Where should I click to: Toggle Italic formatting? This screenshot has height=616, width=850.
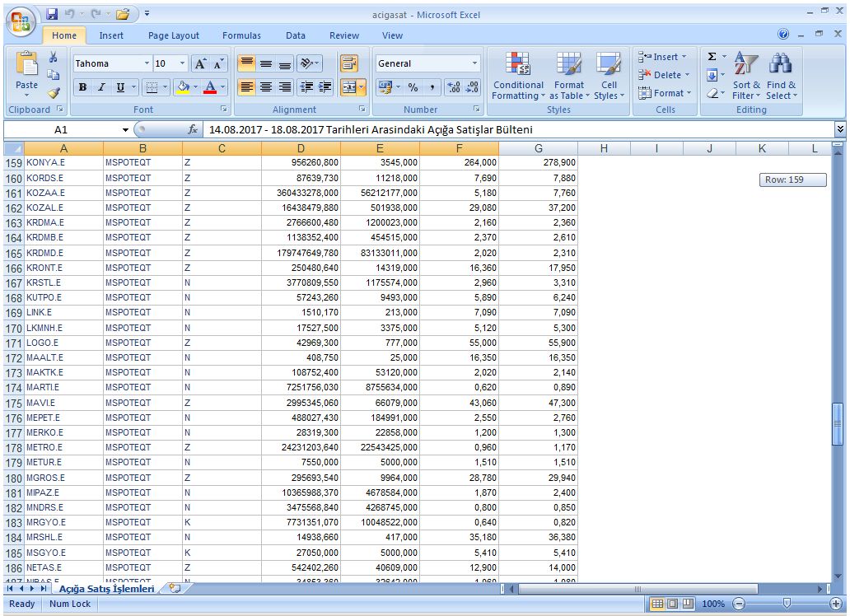coord(101,86)
